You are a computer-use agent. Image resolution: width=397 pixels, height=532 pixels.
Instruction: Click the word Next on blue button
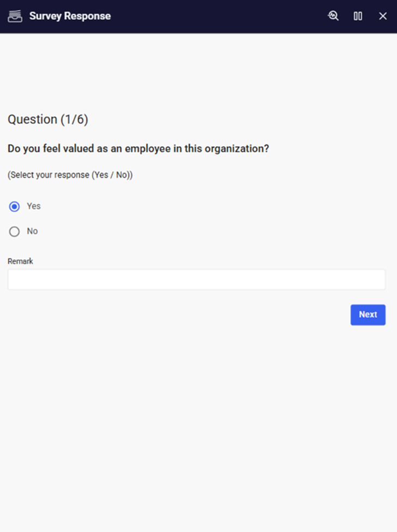[368, 315]
